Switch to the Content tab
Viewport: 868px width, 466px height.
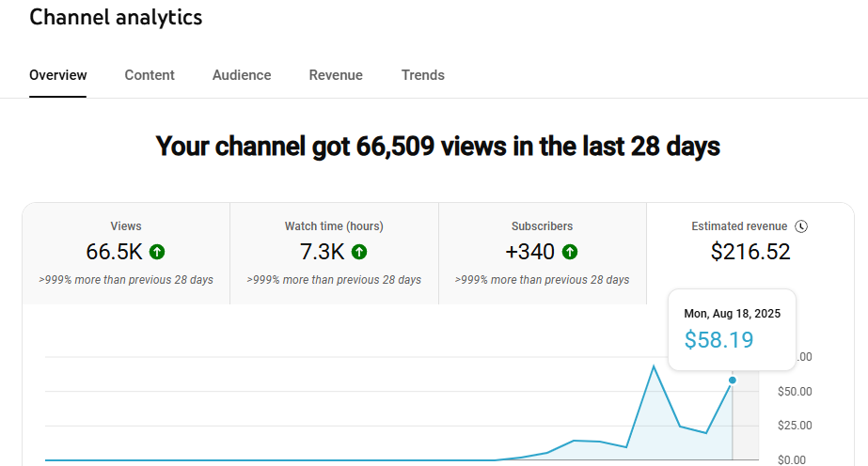150,75
